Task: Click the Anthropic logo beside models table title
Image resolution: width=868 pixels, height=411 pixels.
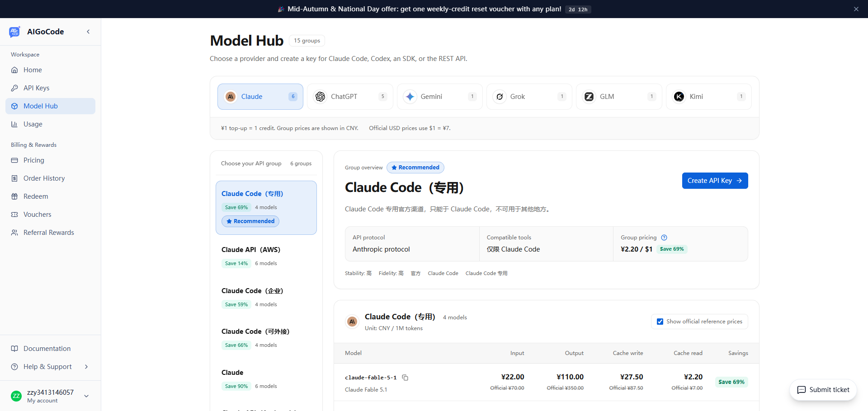Action: pyautogui.click(x=352, y=322)
